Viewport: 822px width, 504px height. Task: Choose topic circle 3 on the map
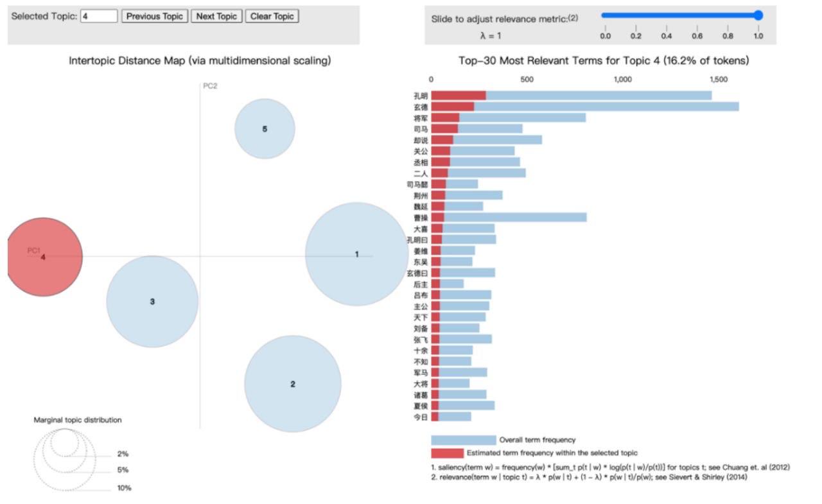coord(152,301)
